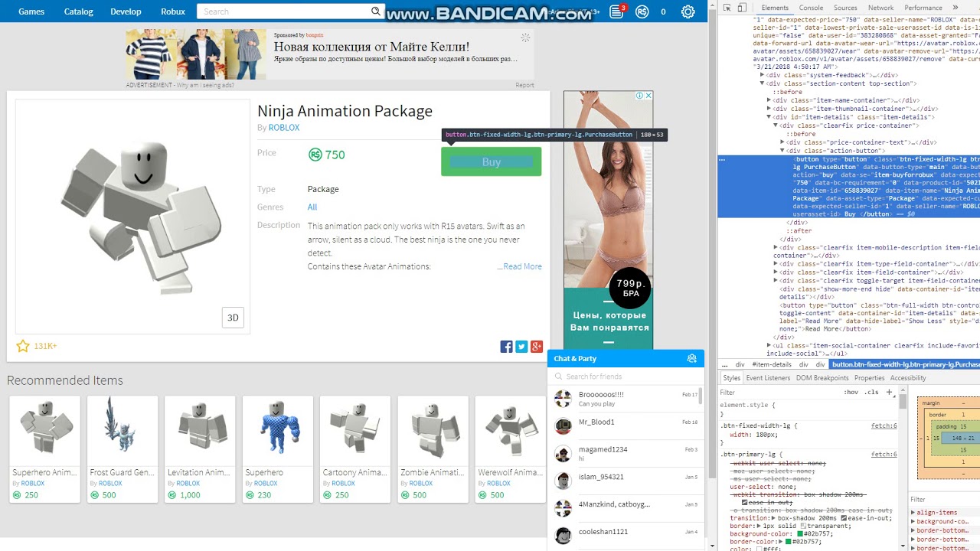Image resolution: width=980 pixels, height=551 pixels.
Task: Open the Robux balance icon
Action: coord(642,11)
